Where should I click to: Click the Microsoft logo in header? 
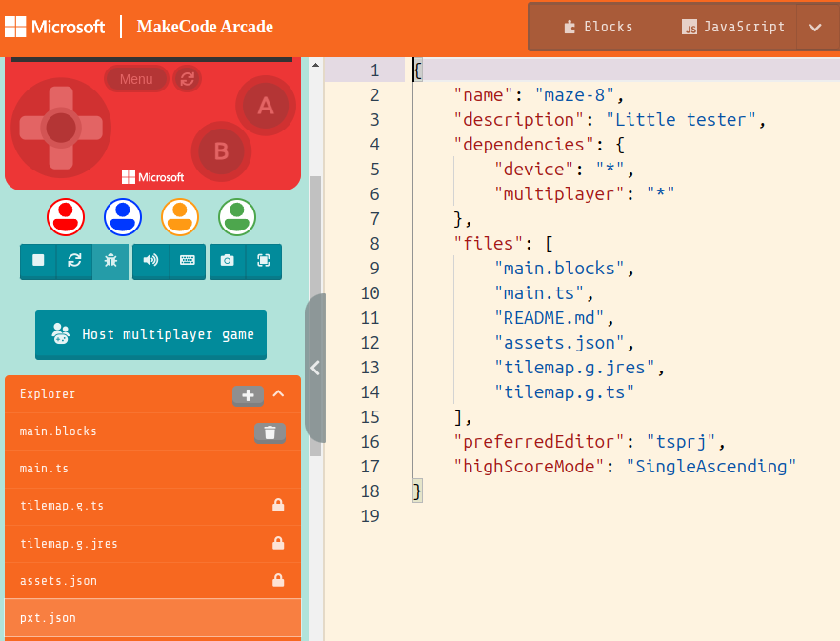(x=54, y=27)
